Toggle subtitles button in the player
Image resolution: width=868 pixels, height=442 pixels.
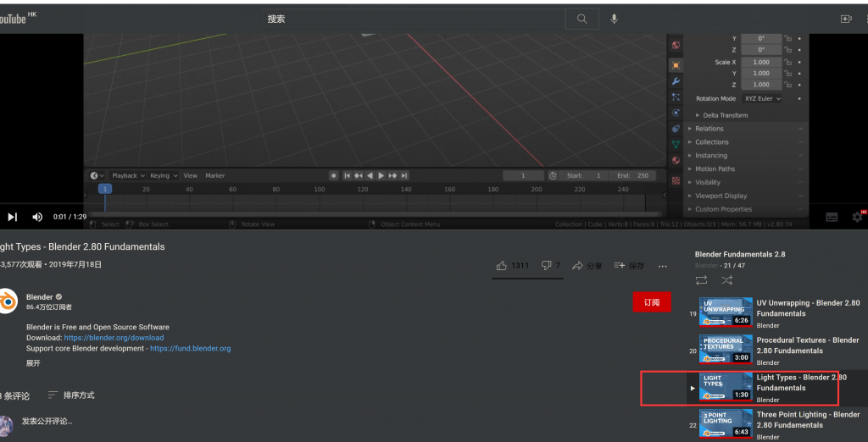pyautogui.click(x=832, y=217)
